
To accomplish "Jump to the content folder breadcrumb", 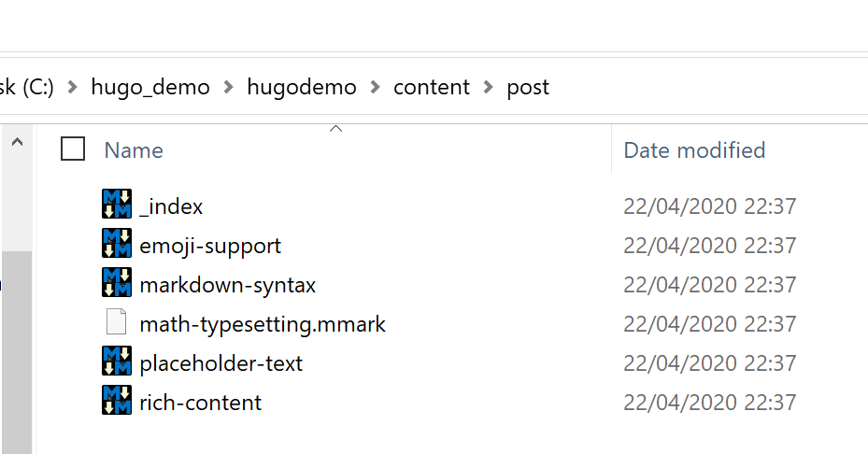I will pyautogui.click(x=432, y=87).
